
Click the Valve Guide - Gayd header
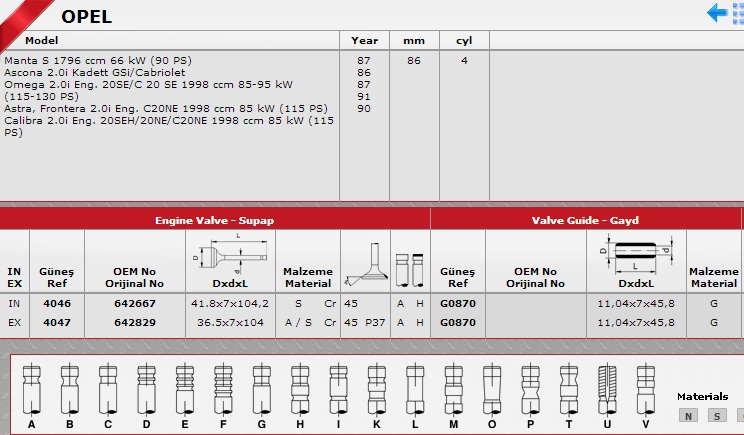585,220
